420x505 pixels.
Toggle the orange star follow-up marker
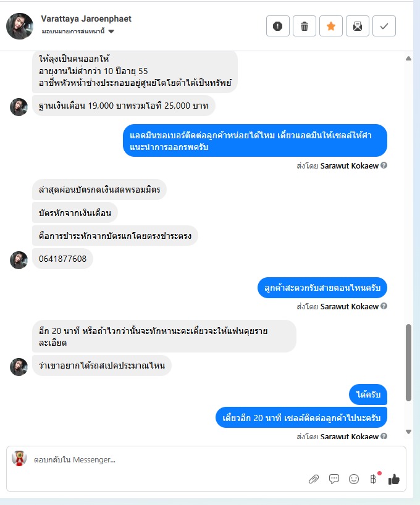pos(330,26)
